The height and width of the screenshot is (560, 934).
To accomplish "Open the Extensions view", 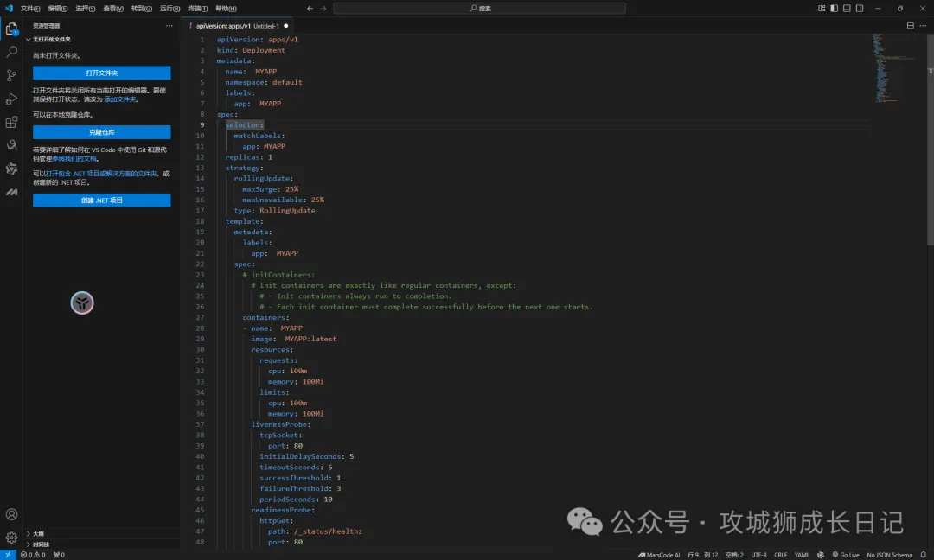I will coord(11,122).
